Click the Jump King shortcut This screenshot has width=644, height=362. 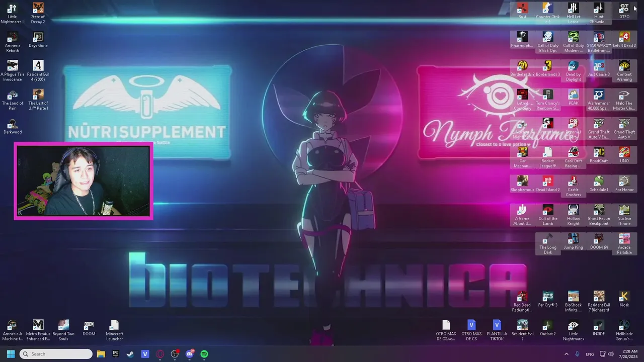tap(573, 242)
